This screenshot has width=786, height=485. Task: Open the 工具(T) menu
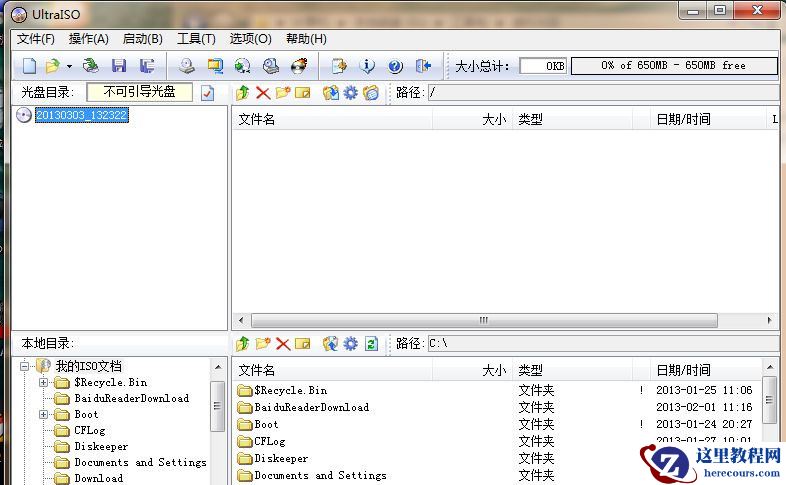(196, 39)
